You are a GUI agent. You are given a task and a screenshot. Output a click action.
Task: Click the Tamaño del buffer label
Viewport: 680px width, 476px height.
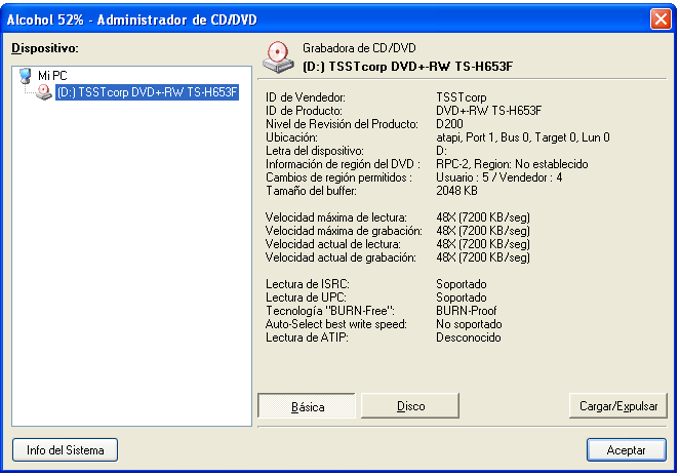tap(311, 191)
